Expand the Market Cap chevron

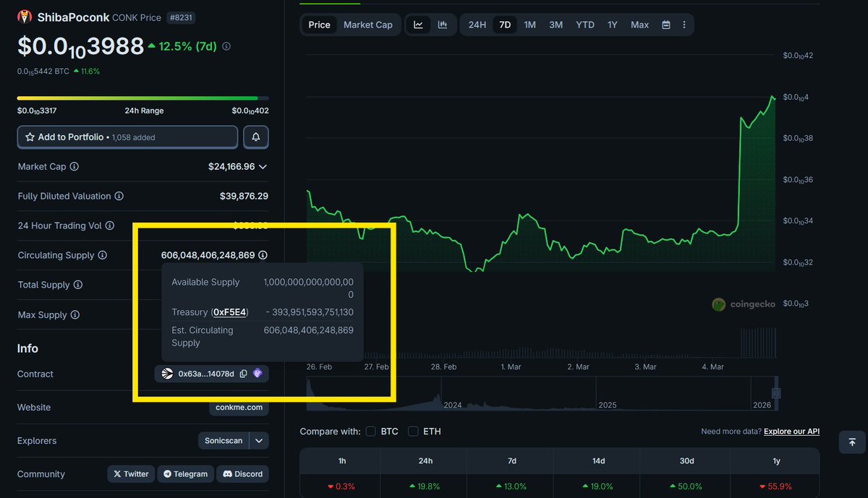point(263,166)
